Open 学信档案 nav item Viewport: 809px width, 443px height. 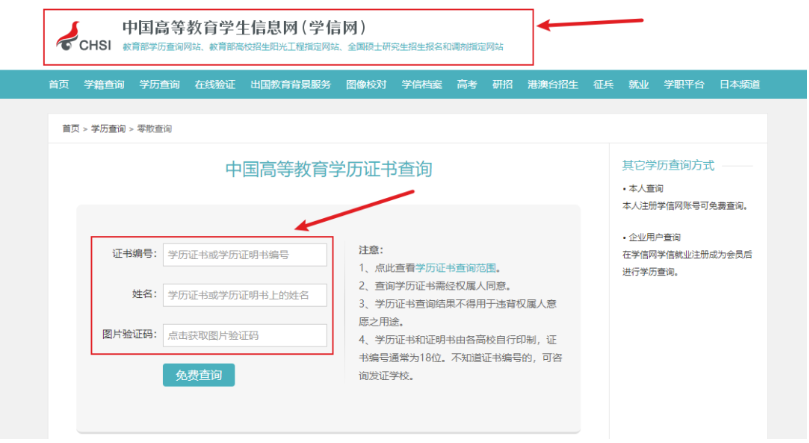[x=422, y=85]
